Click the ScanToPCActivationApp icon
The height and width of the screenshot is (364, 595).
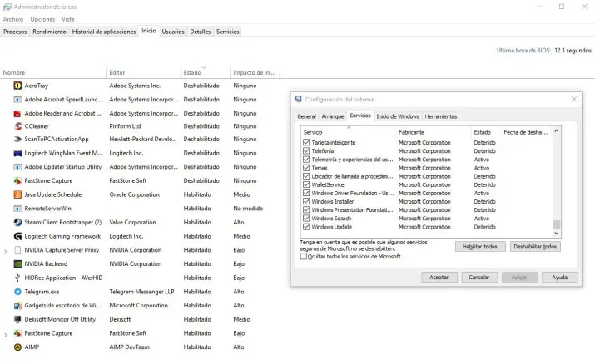pyautogui.click(x=17, y=139)
